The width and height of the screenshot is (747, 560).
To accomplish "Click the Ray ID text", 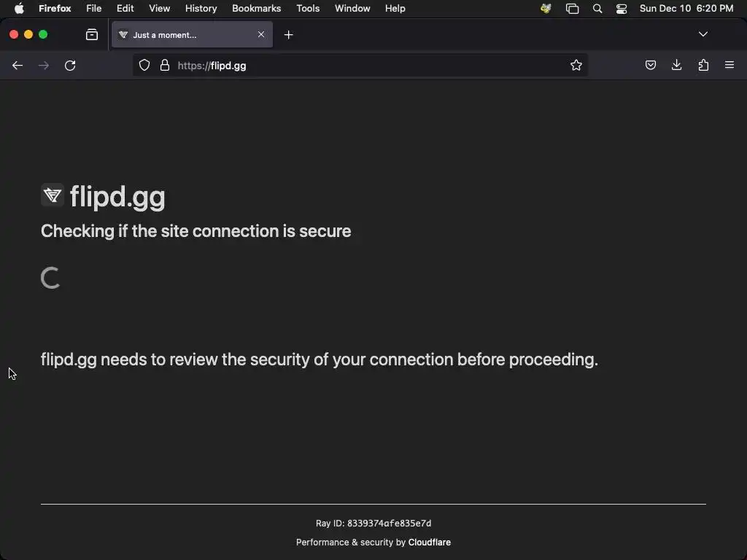I will point(373,523).
